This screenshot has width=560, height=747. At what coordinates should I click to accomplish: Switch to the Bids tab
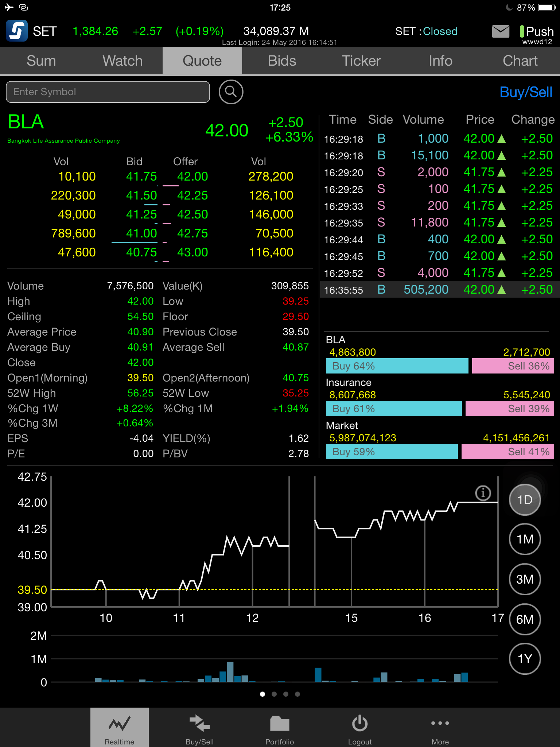(x=282, y=61)
